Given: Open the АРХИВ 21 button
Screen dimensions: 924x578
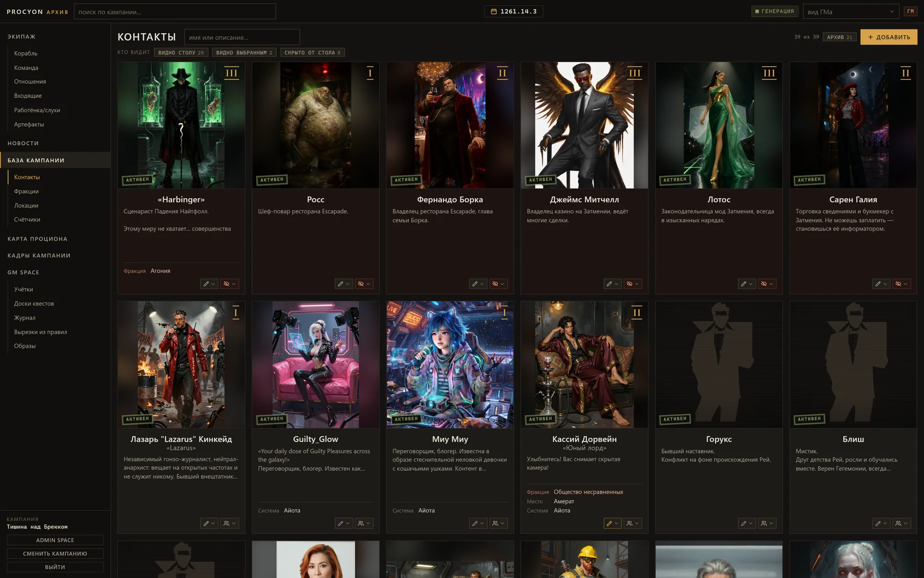Looking at the screenshot, I should [x=839, y=37].
